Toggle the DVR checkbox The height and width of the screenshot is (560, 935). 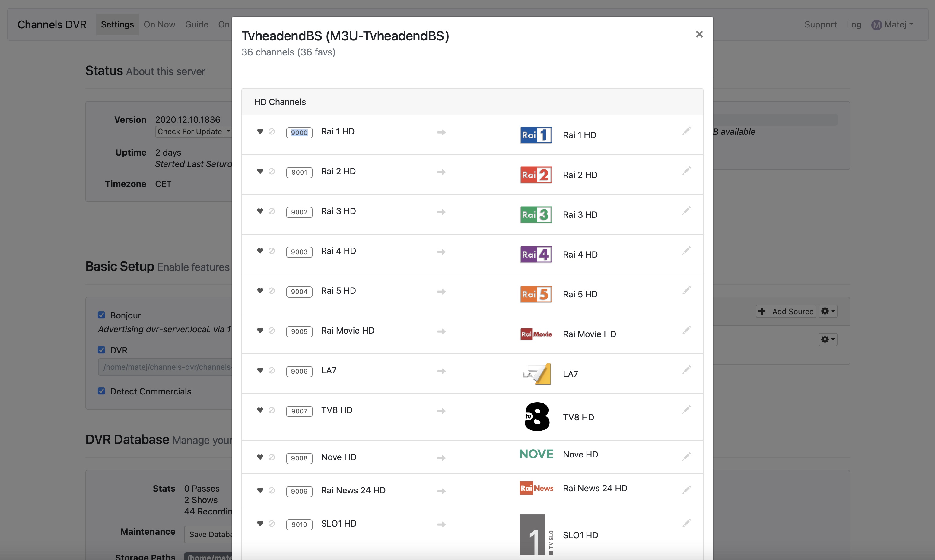point(102,350)
